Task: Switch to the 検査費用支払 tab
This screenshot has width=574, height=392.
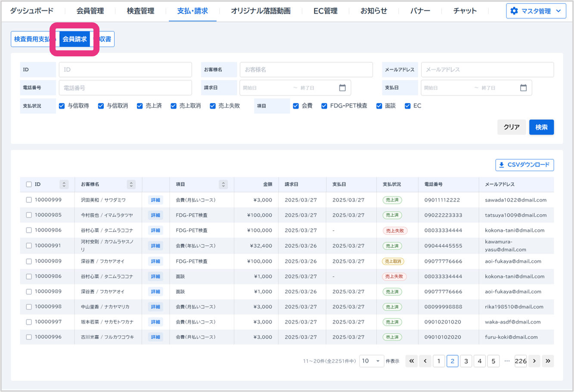Action: click(32, 39)
